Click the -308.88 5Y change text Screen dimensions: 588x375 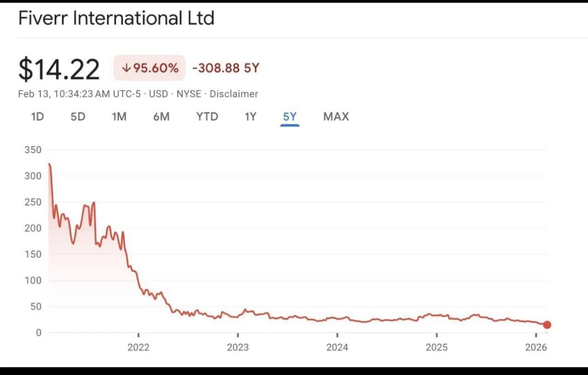tap(226, 68)
